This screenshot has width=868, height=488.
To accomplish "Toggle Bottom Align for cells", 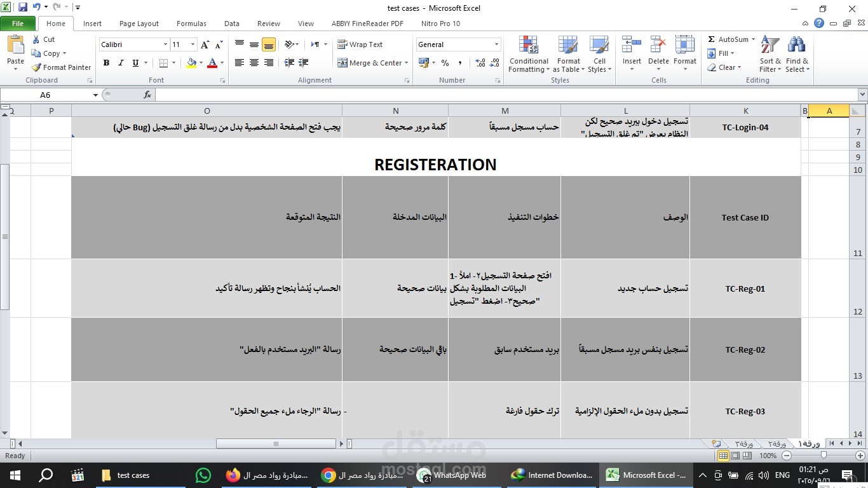I will click(x=269, y=44).
